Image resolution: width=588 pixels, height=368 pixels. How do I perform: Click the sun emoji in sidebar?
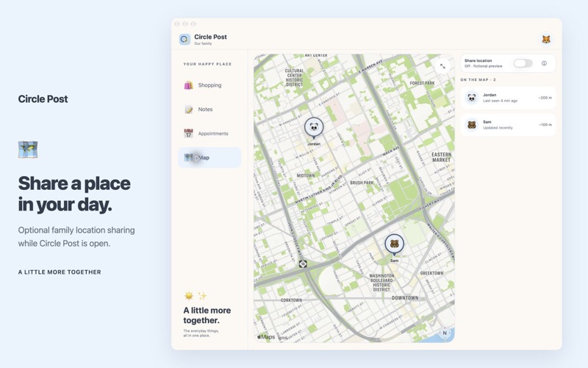click(189, 296)
